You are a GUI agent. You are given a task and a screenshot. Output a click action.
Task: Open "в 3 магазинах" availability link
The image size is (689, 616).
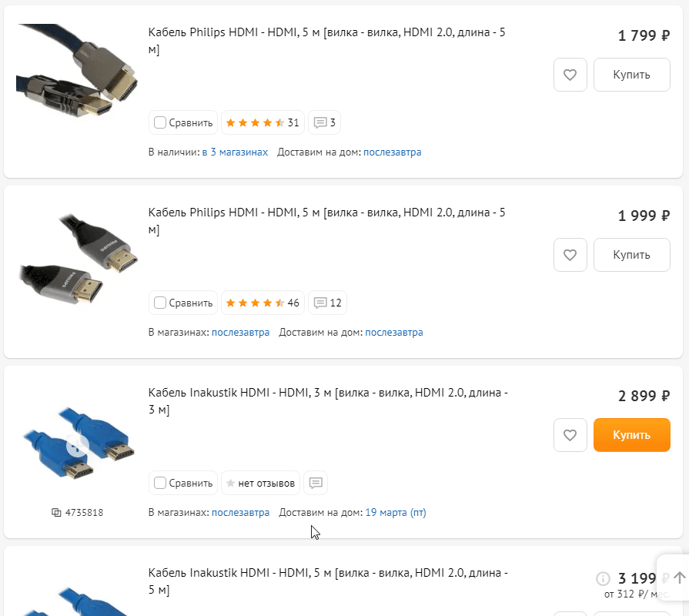pyautogui.click(x=235, y=152)
